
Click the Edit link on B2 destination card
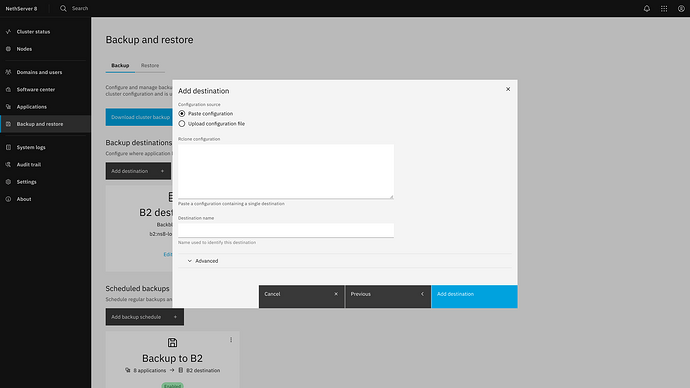168,254
